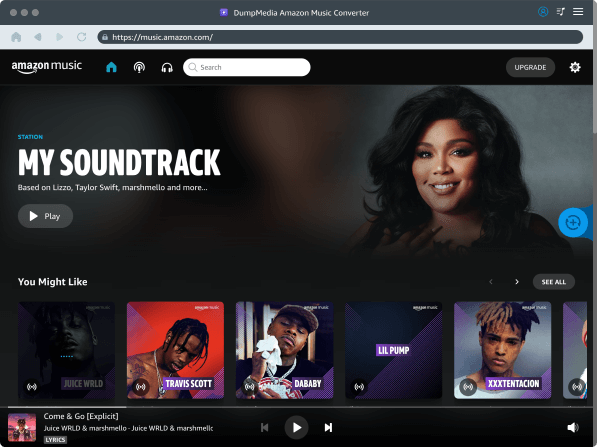597x447 pixels.
Task: Skip to previous track
Action: [x=265, y=428]
